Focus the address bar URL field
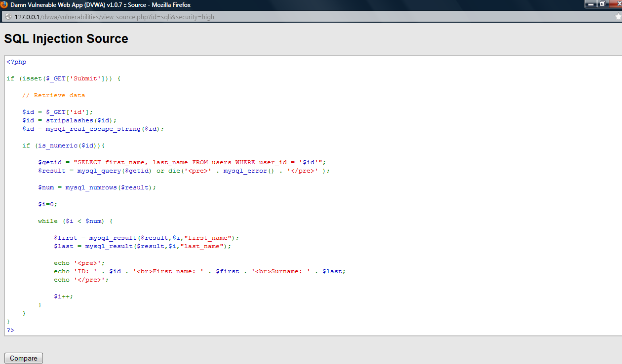The height and width of the screenshot is (364, 622). (x=311, y=17)
